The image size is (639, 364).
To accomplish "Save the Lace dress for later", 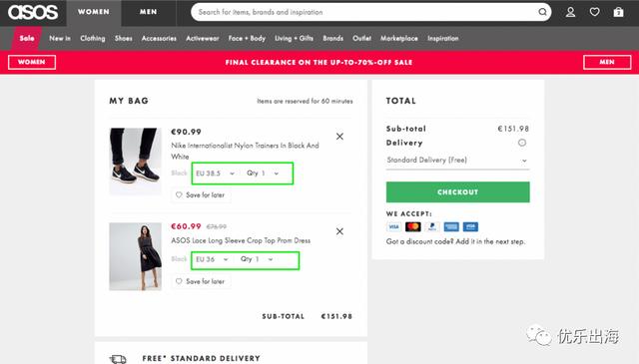I will pyautogui.click(x=201, y=281).
